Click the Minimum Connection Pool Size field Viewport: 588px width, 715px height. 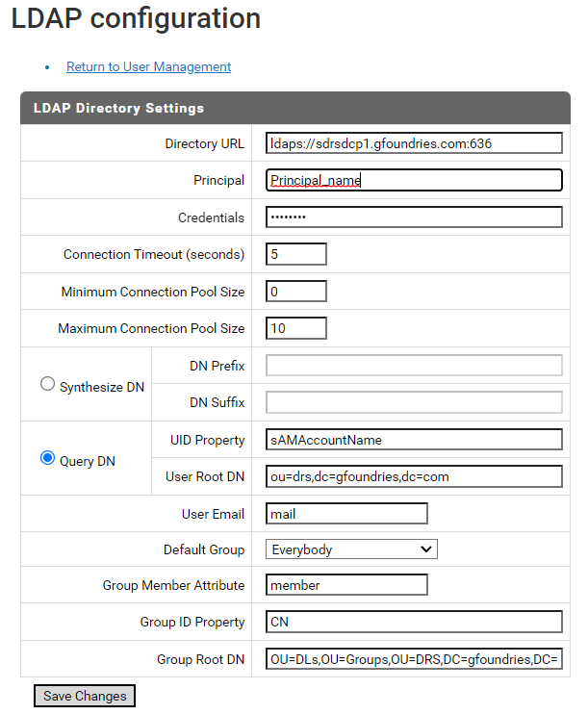tap(296, 292)
